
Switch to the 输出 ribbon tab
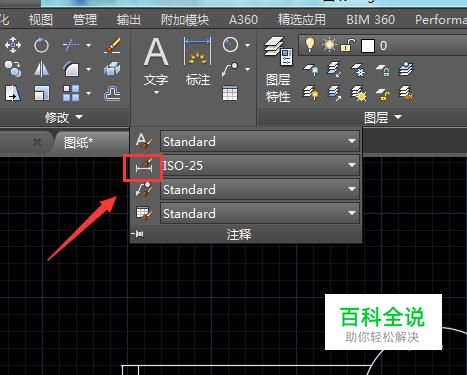click(128, 20)
